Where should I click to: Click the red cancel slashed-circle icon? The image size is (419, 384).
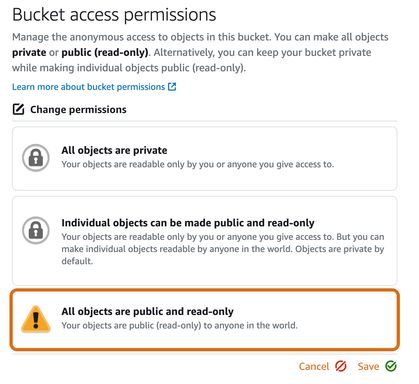[x=341, y=366]
